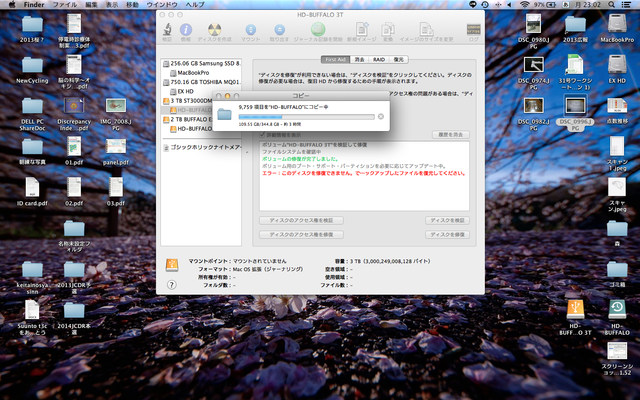Open the ウインドウ menu in menu bar

[162, 4]
